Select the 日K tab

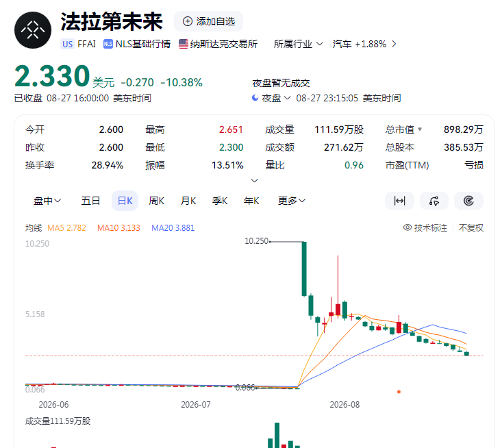coord(125,201)
